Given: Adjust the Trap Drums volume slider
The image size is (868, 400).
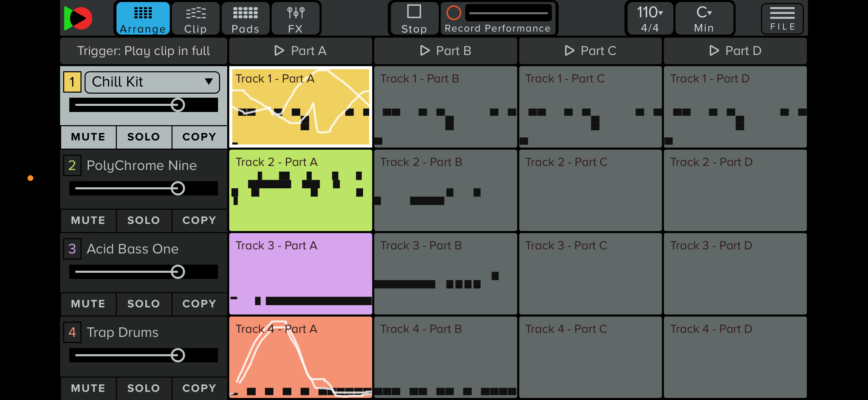Looking at the screenshot, I should coord(144,355).
